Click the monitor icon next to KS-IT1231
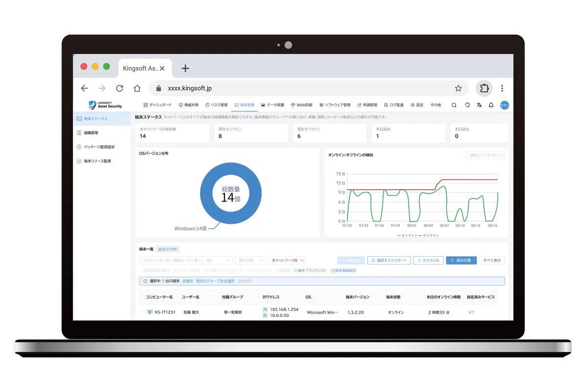 [150, 312]
